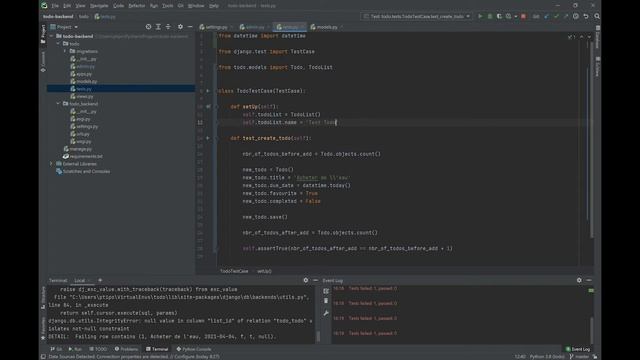
Task: Run test_create_todo from gutter arrow
Action: pyautogui.click(x=208, y=138)
